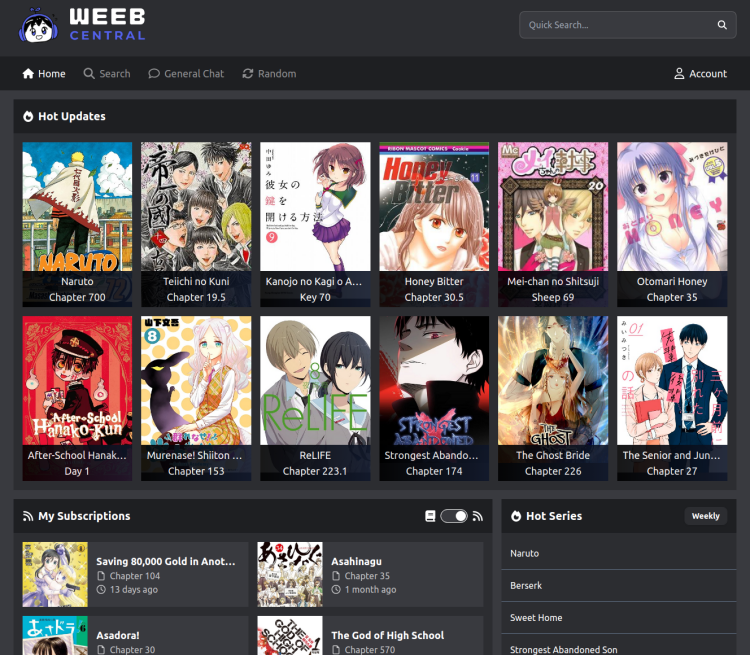This screenshot has width=750, height=655.
Task: Click the General Chat bubble icon
Action: (154, 74)
